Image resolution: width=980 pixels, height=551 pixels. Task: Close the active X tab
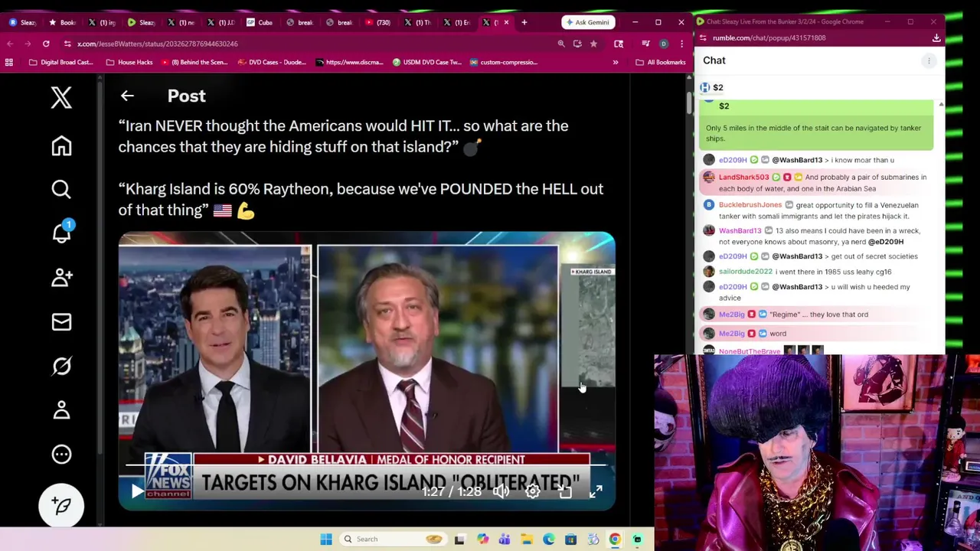click(506, 22)
